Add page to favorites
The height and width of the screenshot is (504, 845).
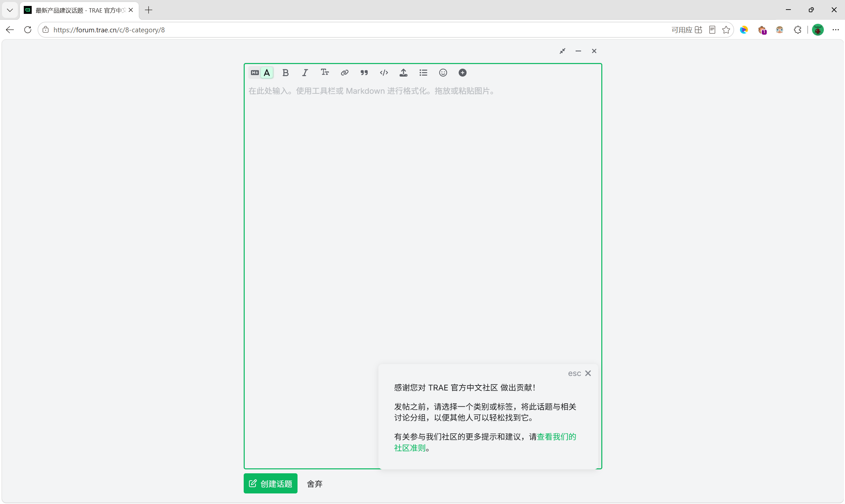coord(726,30)
